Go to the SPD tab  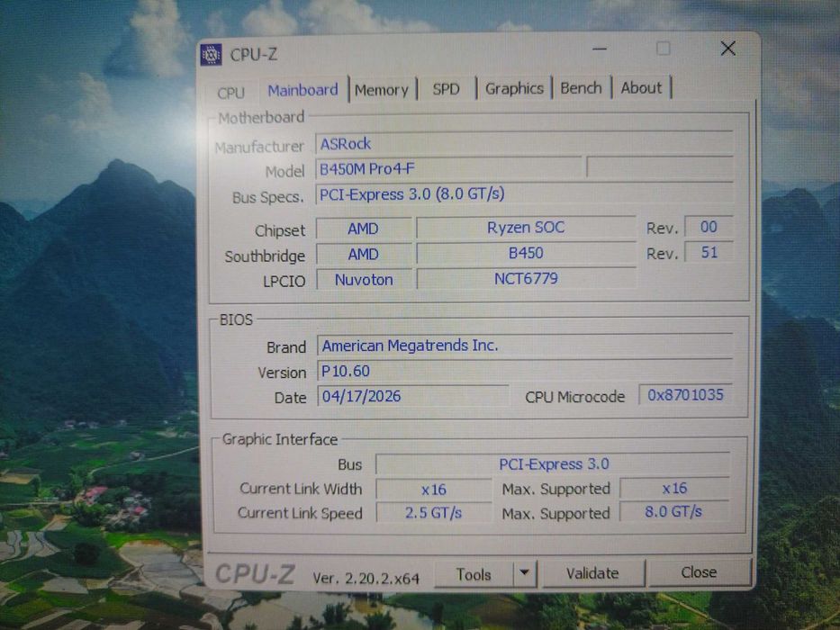(446, 89)
